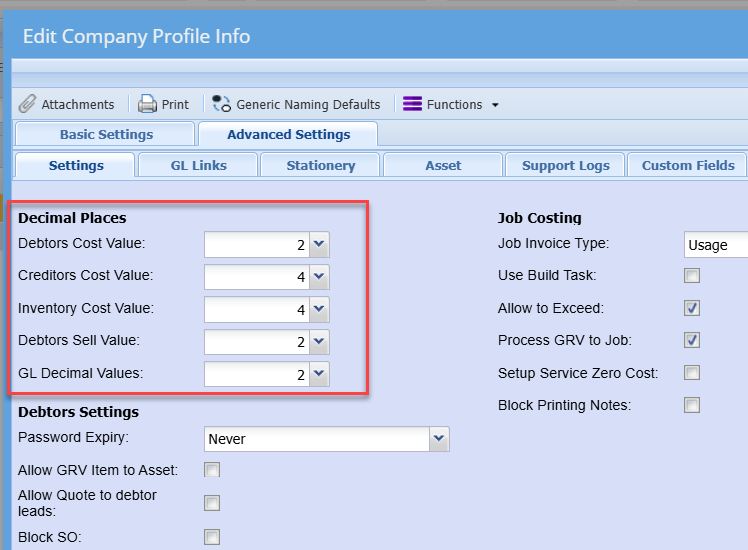
Task: Open GL Decimal Values dropdown arrow
Action: click(x=318, y=374)
